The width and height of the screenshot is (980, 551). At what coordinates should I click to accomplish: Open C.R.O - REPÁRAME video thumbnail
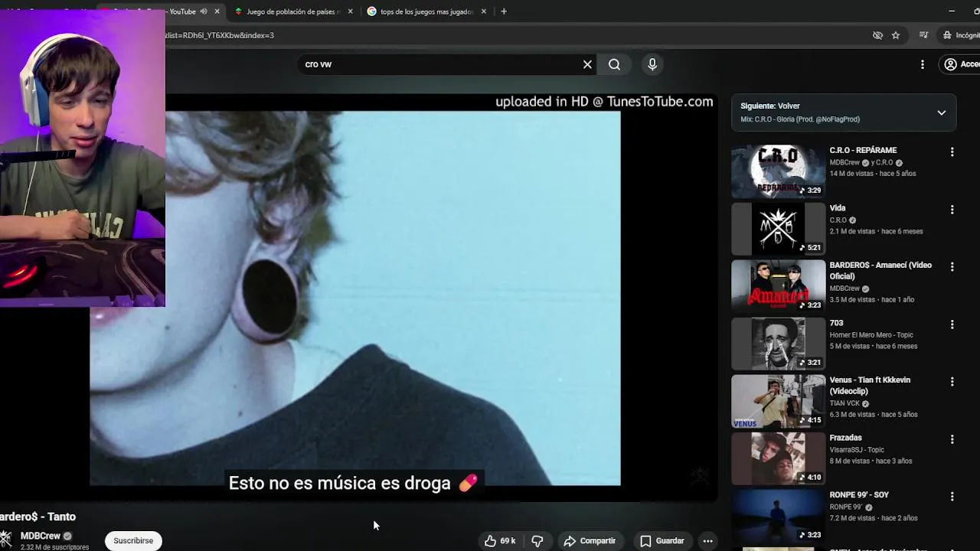[x=779, y=171]
